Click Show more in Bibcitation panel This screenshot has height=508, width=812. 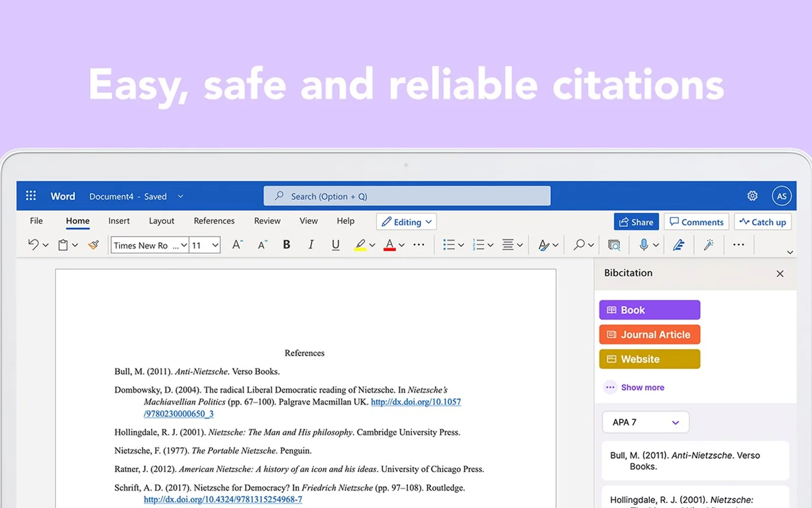(634, 387)
